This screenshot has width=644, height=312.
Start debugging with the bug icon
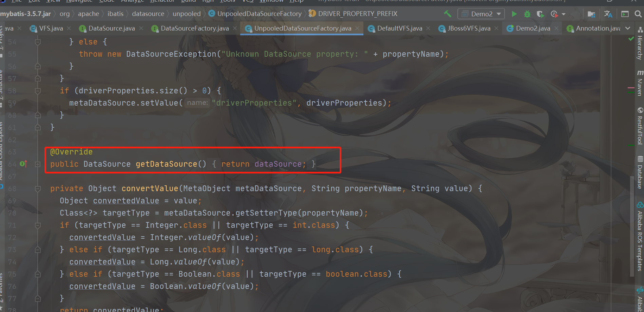click(x=527, y=14)
